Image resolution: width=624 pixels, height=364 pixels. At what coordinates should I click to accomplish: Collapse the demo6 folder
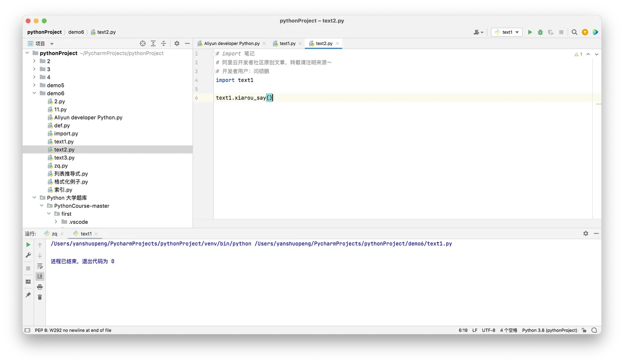tap(34, 93)
